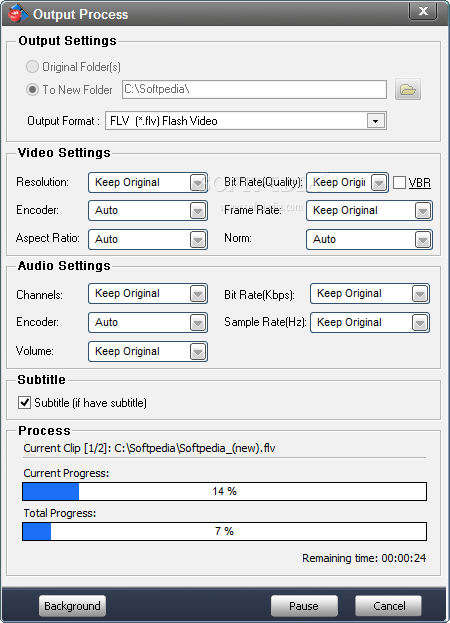The width and height of the screenshot is (450, 623).
Task: Open the Output Format dropdown
Action: 246,120
